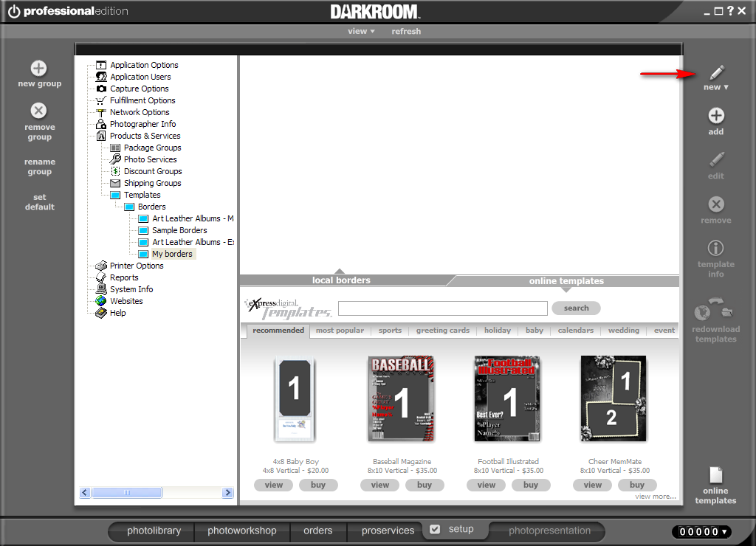Click the add plus icon
The height and width of the screenshot is (546, 756).
tap(716, 116)
